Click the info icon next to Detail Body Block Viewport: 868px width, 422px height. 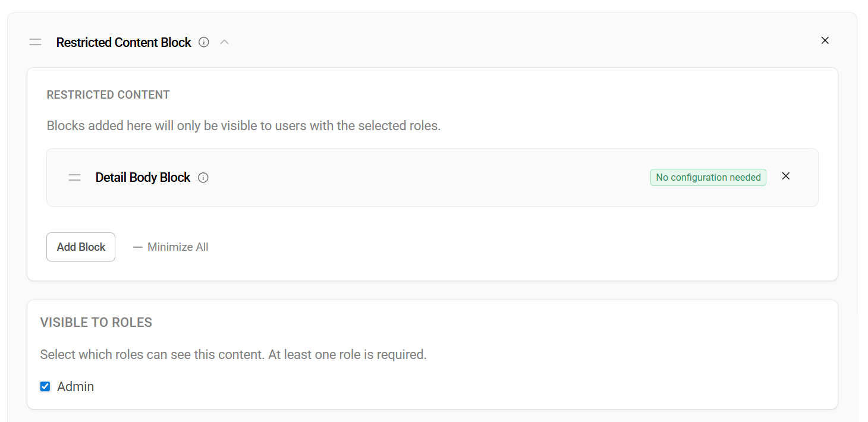click(203, 177)
